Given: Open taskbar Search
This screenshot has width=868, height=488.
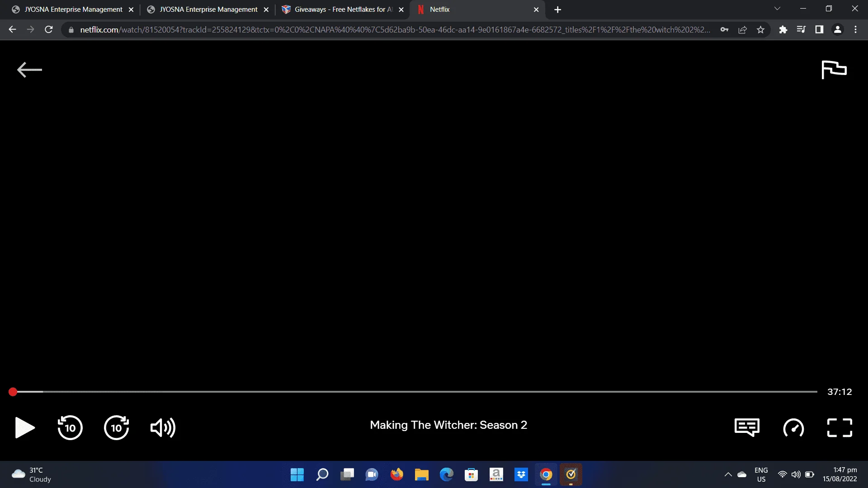Looking at the screenshot, I should point(322,474).
